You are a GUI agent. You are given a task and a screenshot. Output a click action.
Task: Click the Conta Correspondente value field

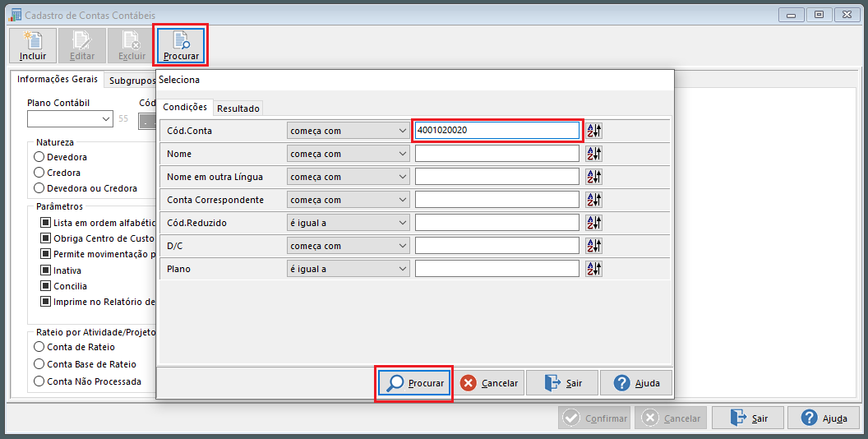(x=497, y=200)
